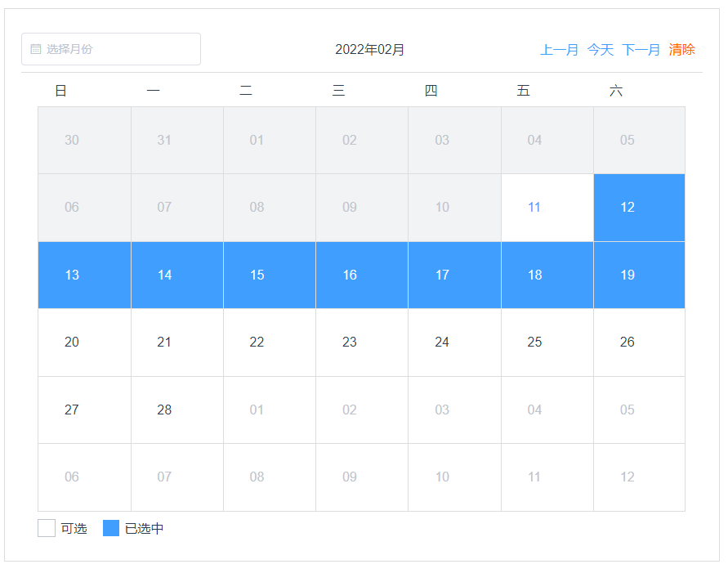Select date 20 in calendar
This screenshot has width=728, height=582.
pos(84,342)
